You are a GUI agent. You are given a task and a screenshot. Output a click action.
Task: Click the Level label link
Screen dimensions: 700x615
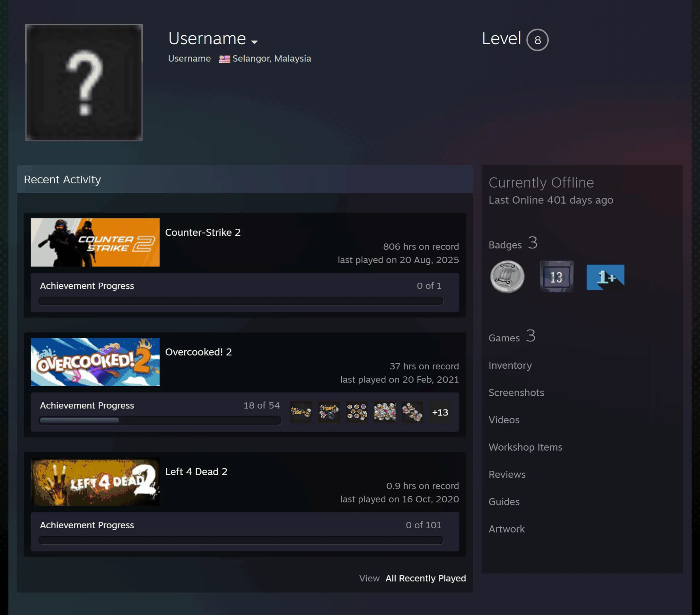(501, 39)
